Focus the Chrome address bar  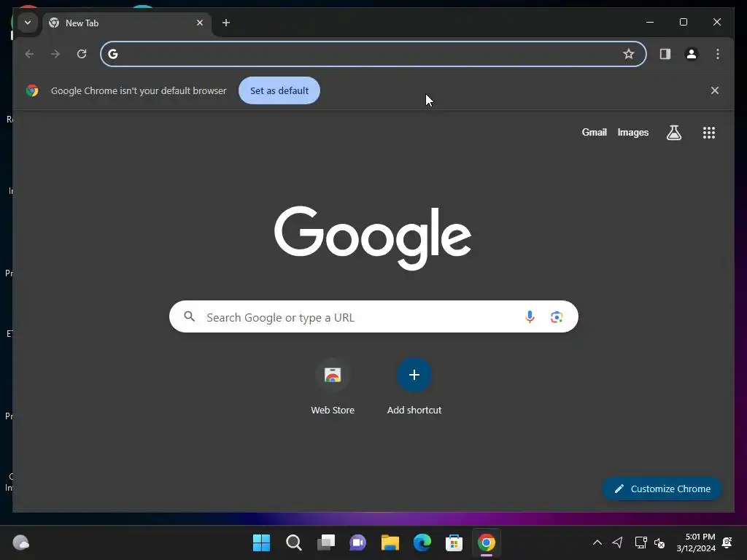373,54
